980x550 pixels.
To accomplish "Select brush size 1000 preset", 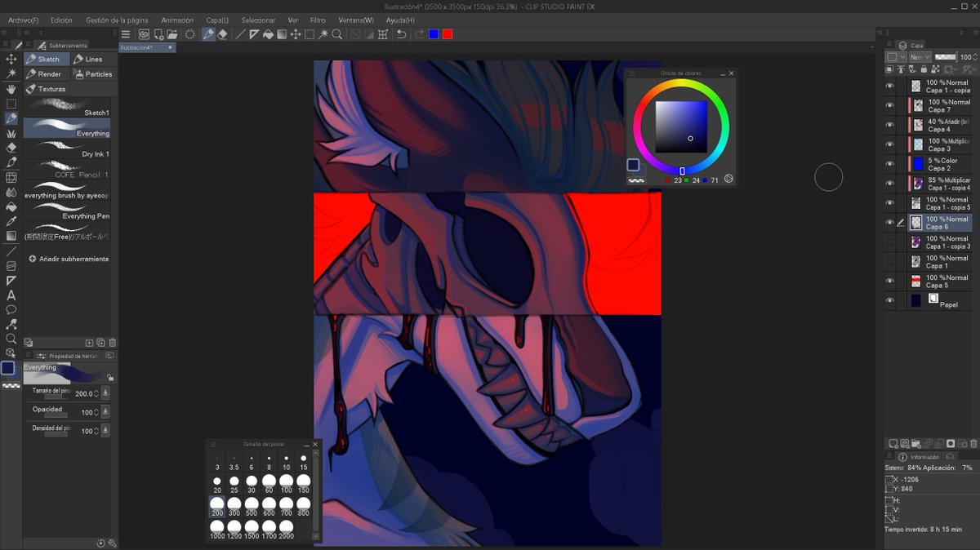I will [217, 530].
